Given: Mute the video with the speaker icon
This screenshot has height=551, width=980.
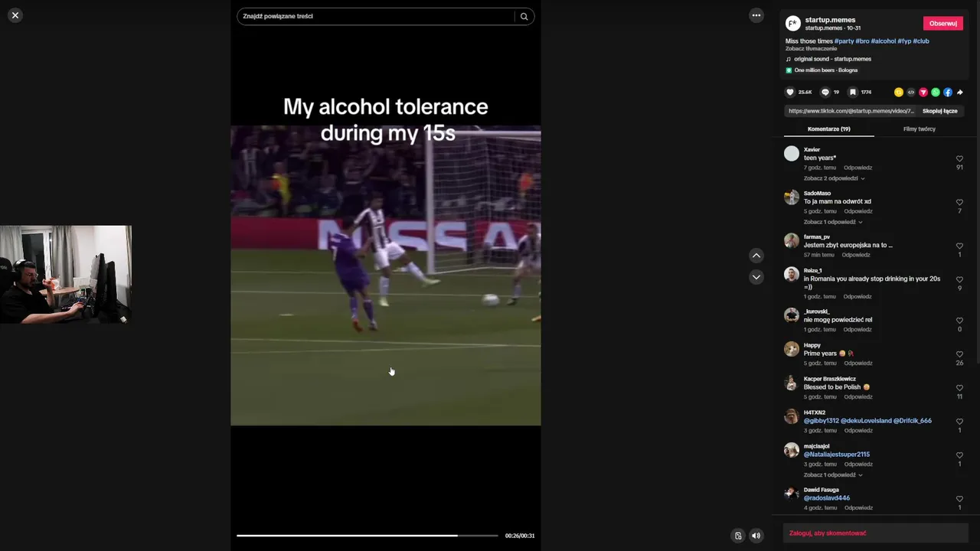Looking at the screenshot, I should click(x=756, y=536).
